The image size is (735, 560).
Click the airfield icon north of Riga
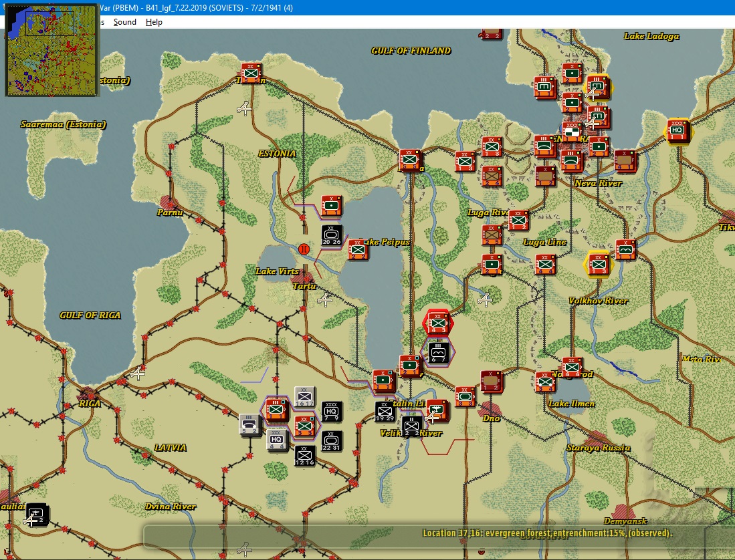point(137,373)
